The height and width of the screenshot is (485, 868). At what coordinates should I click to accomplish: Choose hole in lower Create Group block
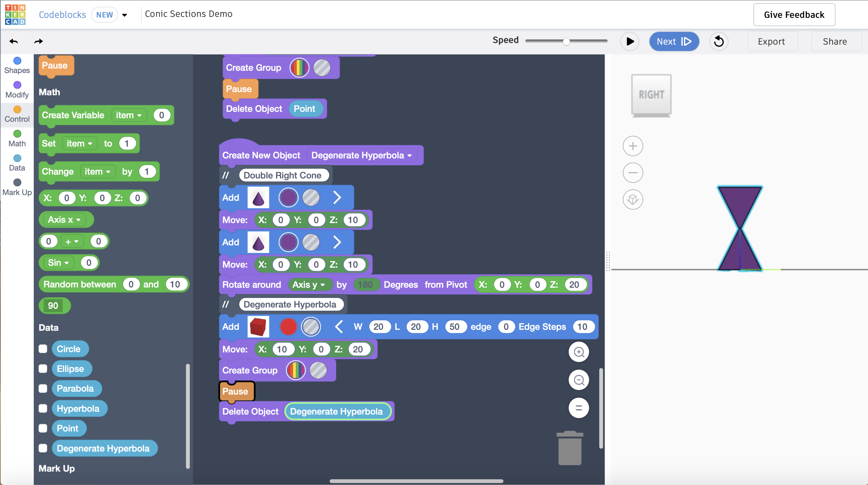[x=318, y=370]
